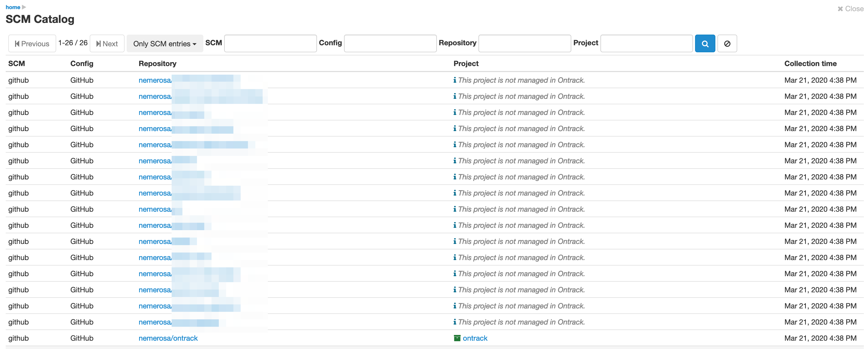Open the ontrack project link
Image resolution: width=868 pixels, height=349 pixels.
pos(475,338)
